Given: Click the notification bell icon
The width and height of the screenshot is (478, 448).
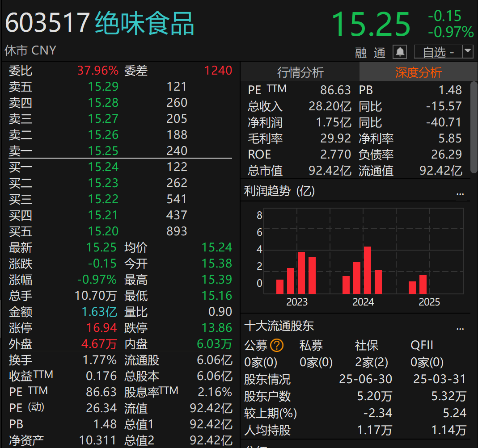Looking at the screenshot, I should [x=400, y=51].
